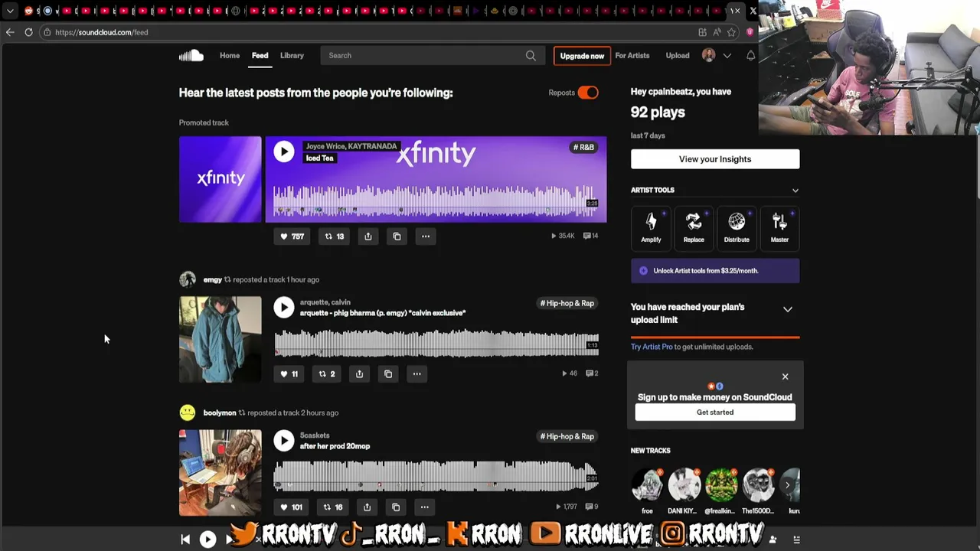Share the Iced Tea track

[368, 236]
